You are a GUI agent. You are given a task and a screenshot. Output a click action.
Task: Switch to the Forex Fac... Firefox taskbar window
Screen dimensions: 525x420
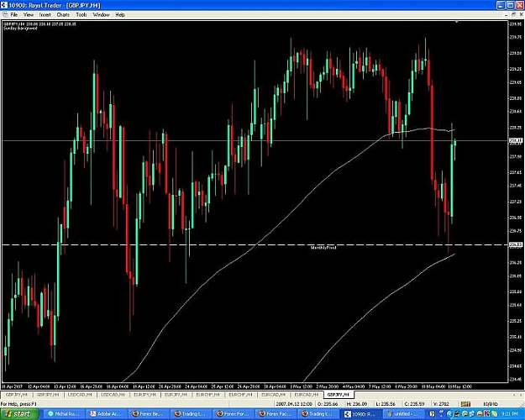click(x=276, y=414)
